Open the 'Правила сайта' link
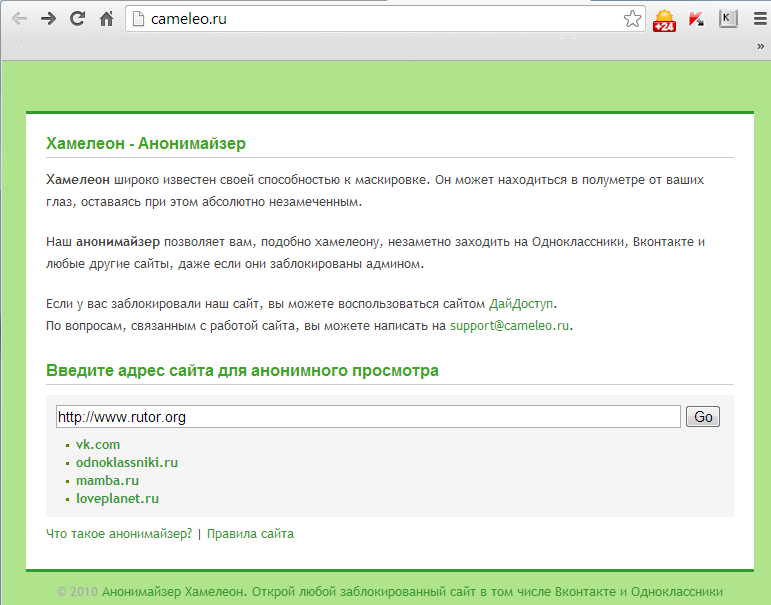The height and width of the screenshot is (605, 771). click(x=250, y=534)
